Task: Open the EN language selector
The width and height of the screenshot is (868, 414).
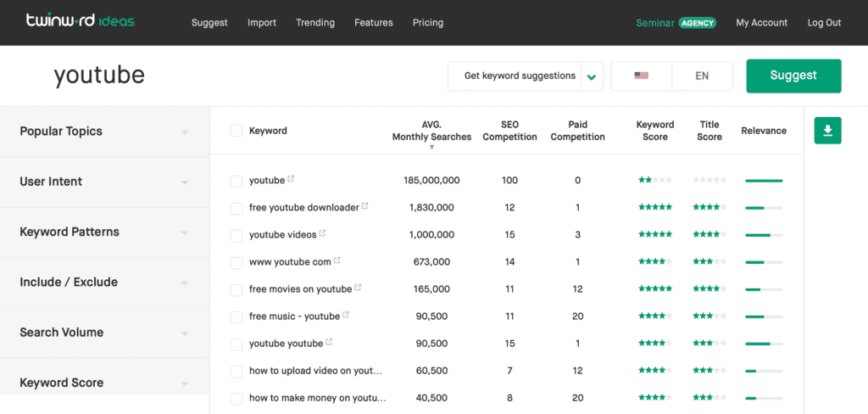Action: click(x=702, y=76)
